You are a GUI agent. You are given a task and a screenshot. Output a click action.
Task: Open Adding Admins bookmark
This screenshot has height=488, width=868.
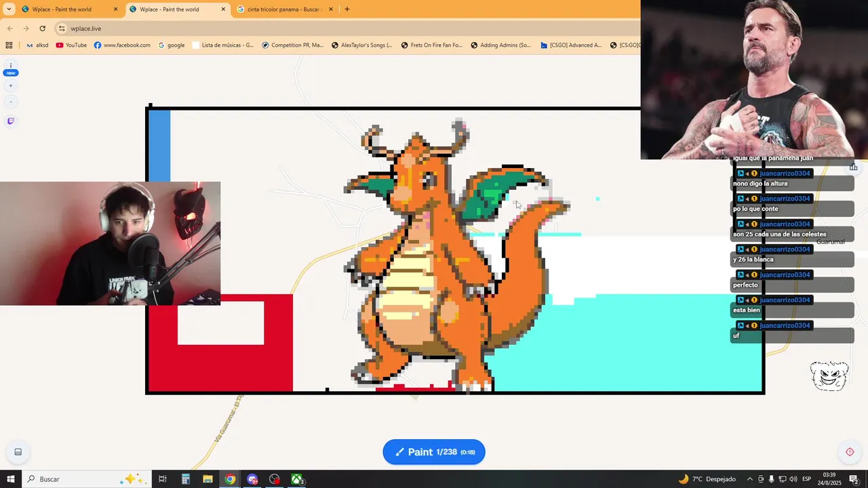click(x=501, y=45)
